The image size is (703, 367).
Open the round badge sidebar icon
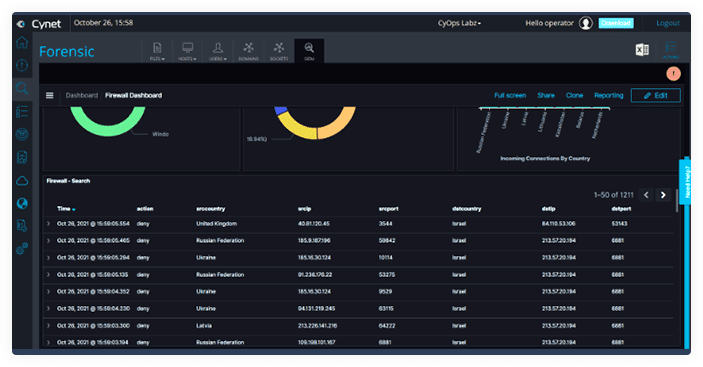(22, 134)
